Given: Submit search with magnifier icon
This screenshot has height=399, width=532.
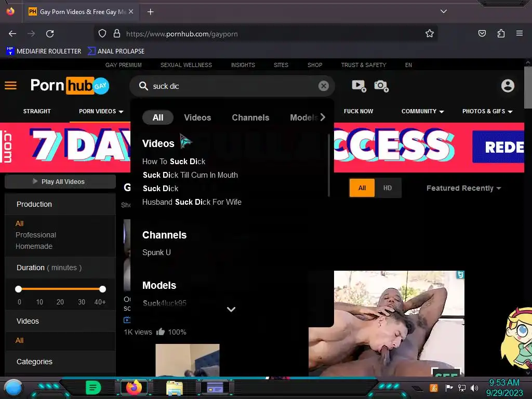Looking at the screenshot, I should [x=143, y=86].
